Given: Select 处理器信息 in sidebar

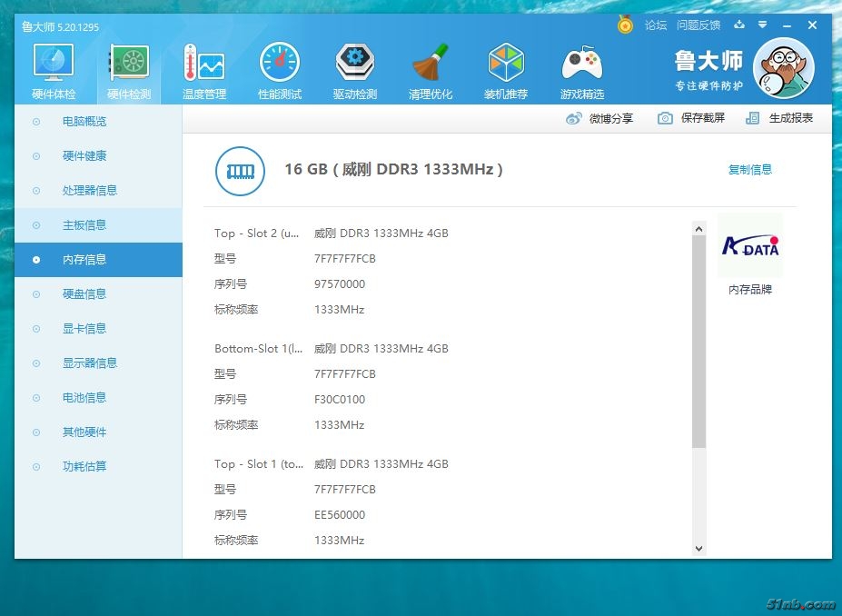Looking at the screenshot, I should click(98, 191).
